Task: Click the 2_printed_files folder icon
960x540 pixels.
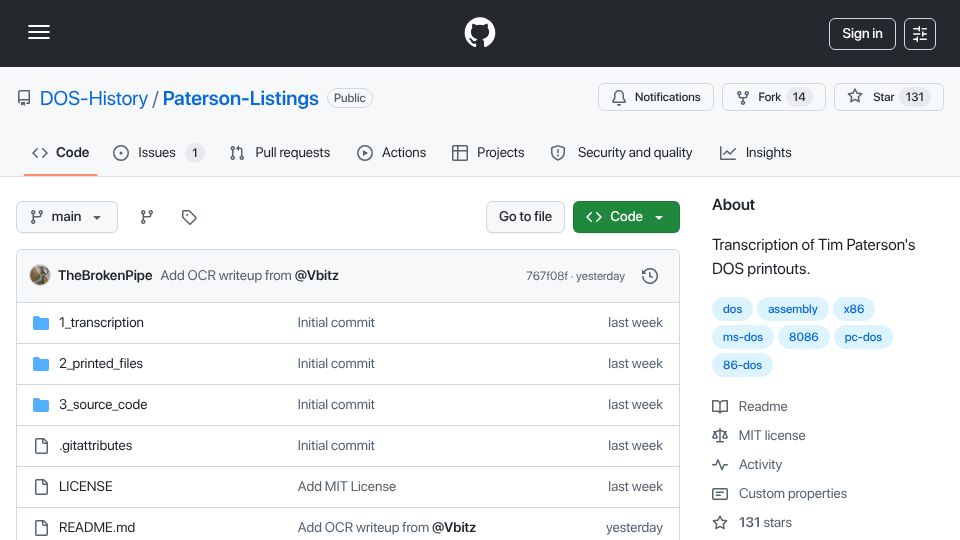Action: tap(41, 364)
